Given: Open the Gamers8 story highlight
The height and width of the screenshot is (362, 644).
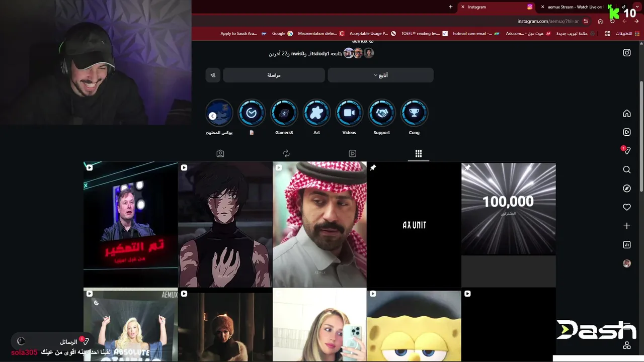Looking at the screenshot, I should click(284, 117).
